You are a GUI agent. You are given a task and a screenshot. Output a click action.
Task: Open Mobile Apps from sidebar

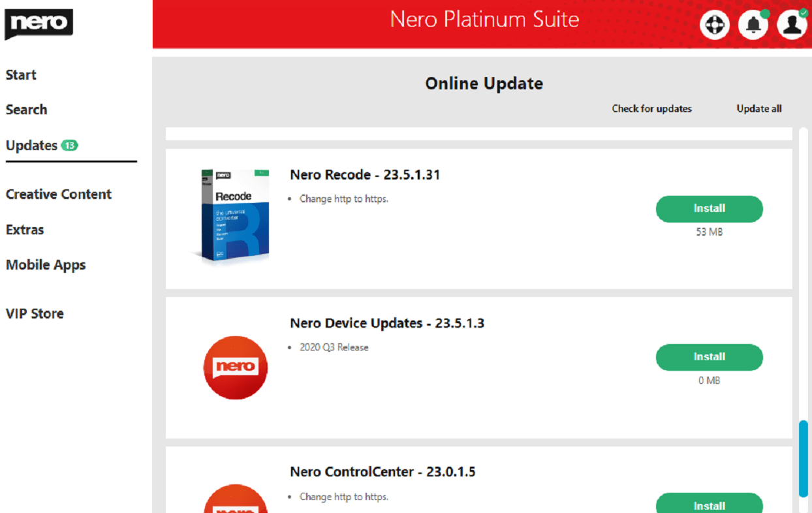coord(46,265)
